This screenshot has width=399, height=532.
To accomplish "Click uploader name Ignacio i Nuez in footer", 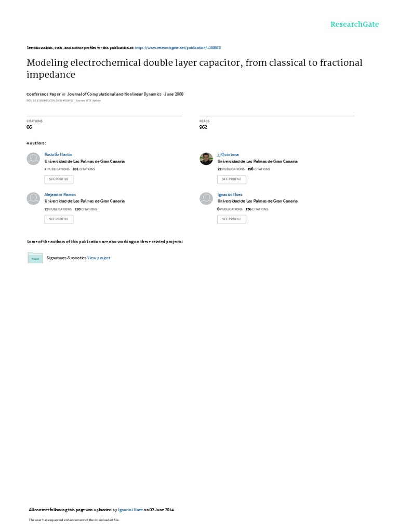I will click(130, 510).
